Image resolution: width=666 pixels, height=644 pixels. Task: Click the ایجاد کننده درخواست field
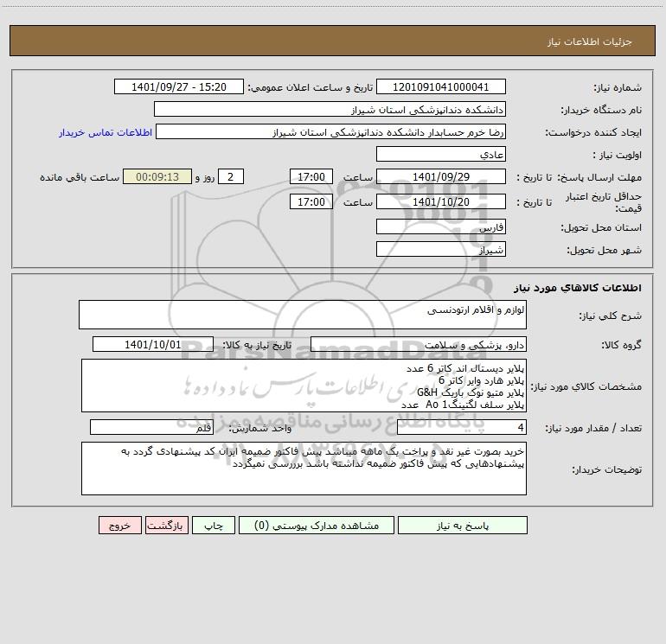pyautogui.click(x=331, y=131)
